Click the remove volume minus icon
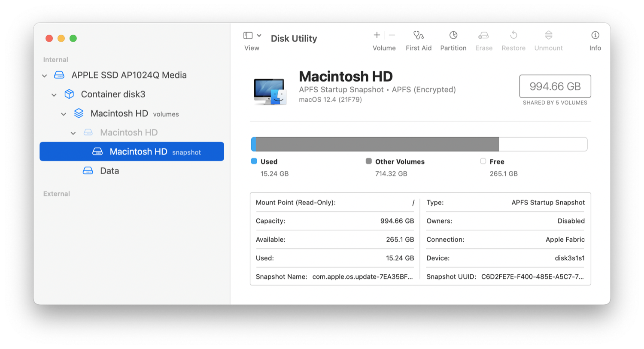 (392, 35)
